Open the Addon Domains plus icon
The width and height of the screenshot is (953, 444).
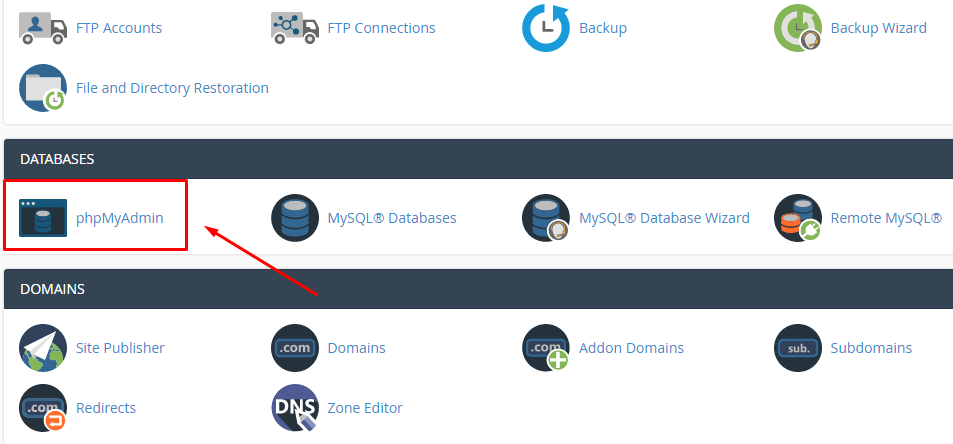point(546,348)
